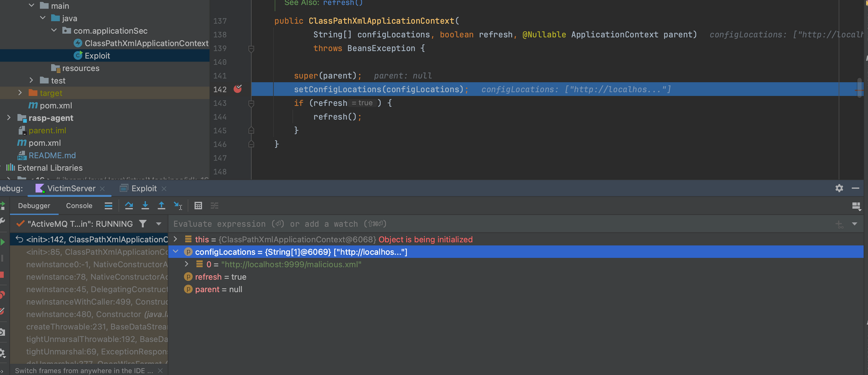This screenshot has width=868, height=375.
Task: Click the Trace Current Stream Chain icon
Action: (x=214, y=206)
